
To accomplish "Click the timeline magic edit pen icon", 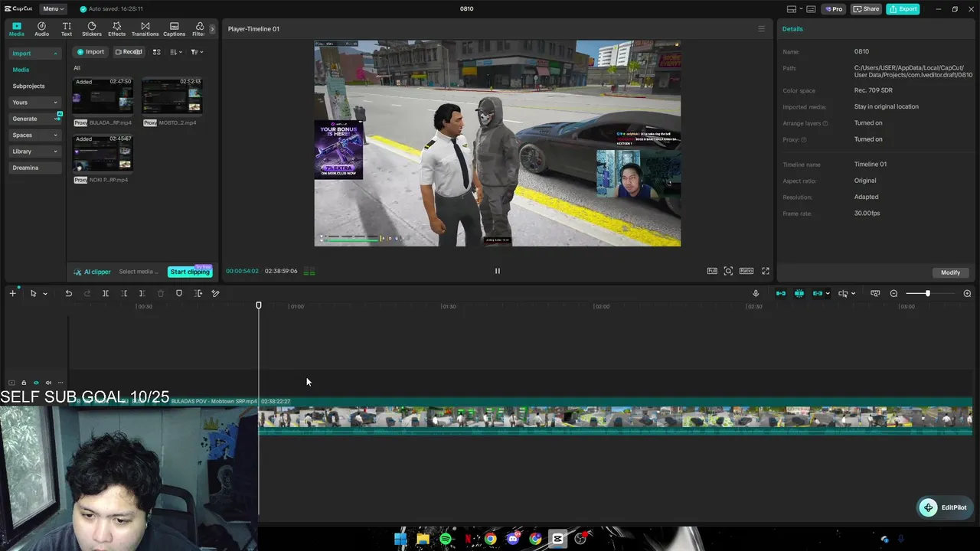I will point(216,294).
